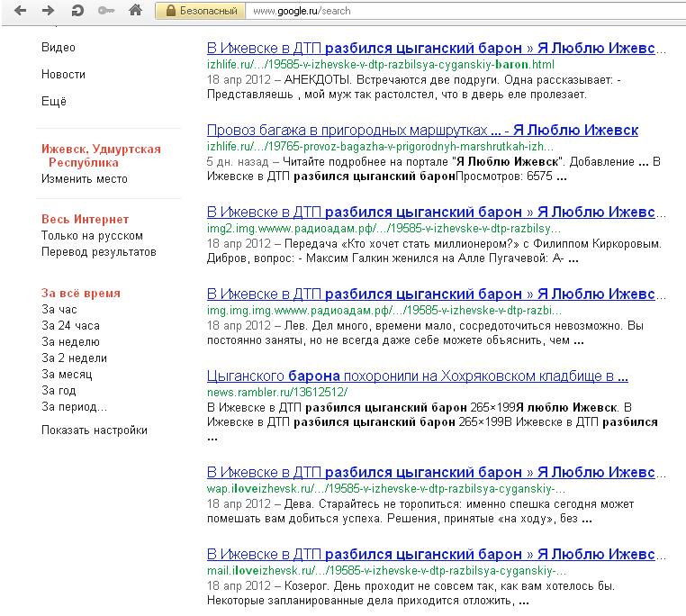Filter results За 2 недели
Viewport: 686px width, 616px height.
(x=74, y=358)
